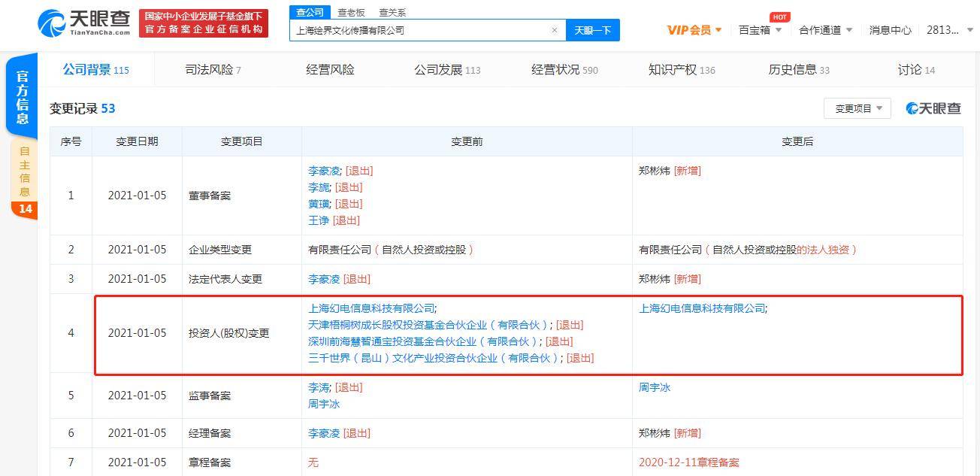Screen dimensions: 980x476
Task: Expand the 合作通道 dropdown
Action: 826,30
